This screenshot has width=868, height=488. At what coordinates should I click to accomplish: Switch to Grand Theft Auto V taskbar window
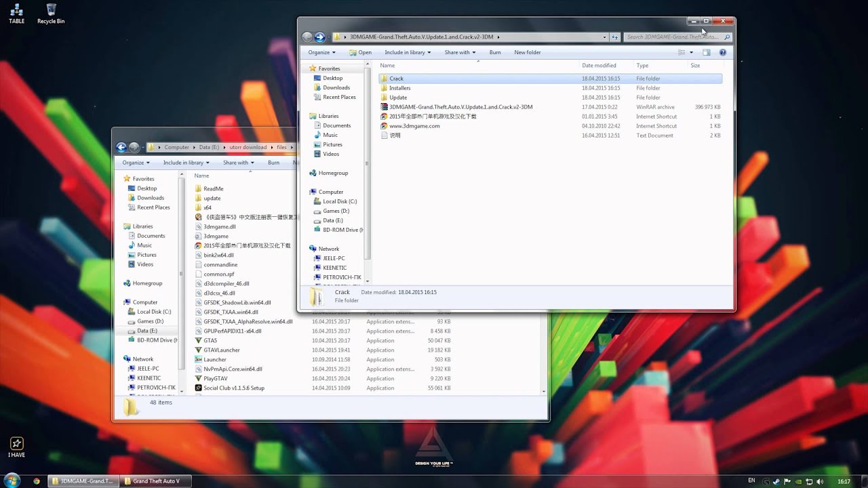[156, 481]
